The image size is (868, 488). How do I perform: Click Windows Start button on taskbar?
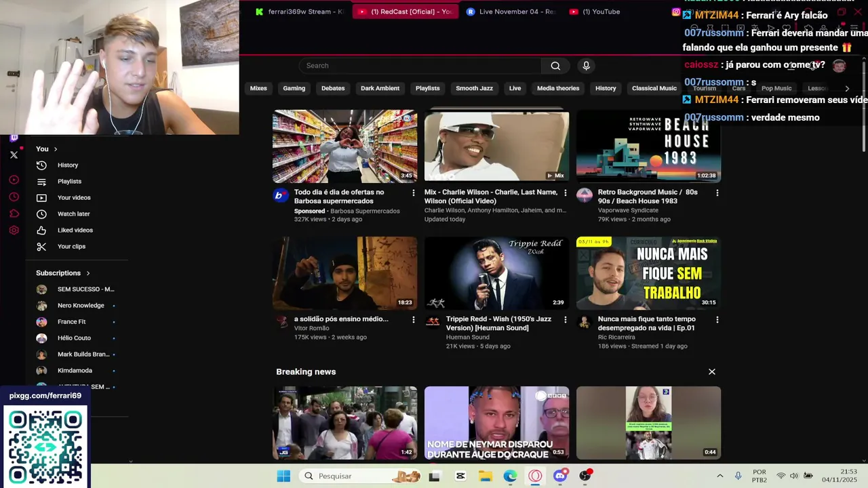click(283, 476)
